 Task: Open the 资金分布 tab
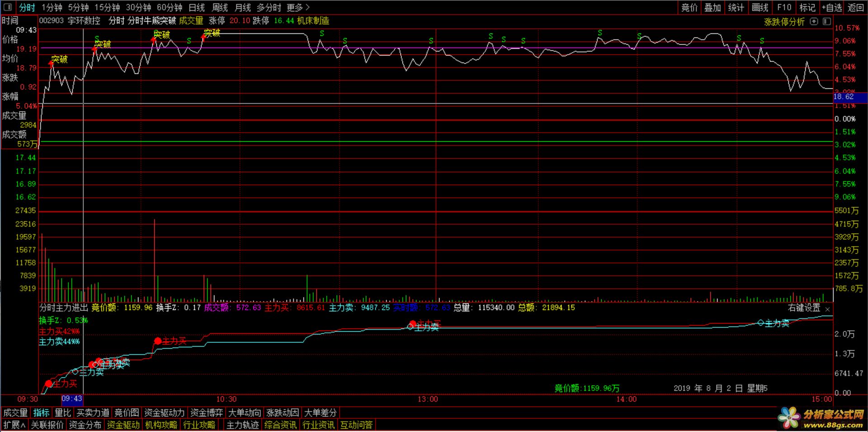click(x=85, y=425)
